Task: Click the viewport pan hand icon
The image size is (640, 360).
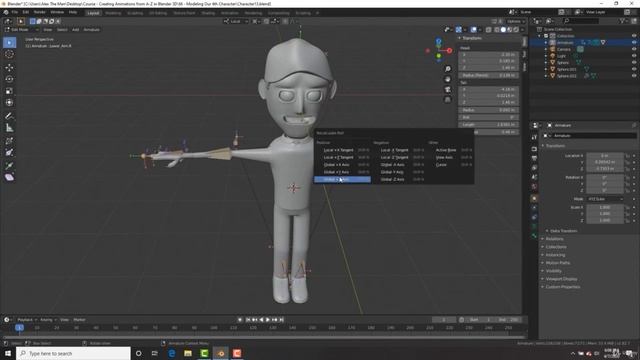Action: point(448,79)
